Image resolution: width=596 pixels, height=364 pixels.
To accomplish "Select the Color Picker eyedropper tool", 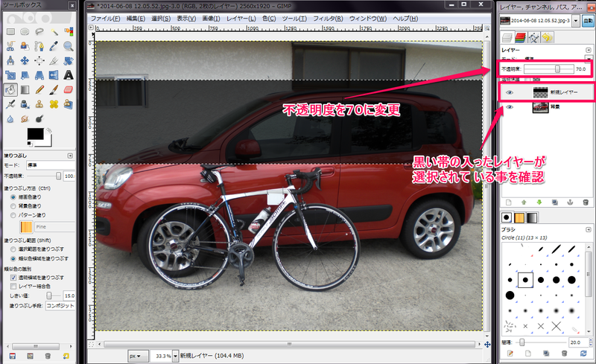I will point(54,46).
